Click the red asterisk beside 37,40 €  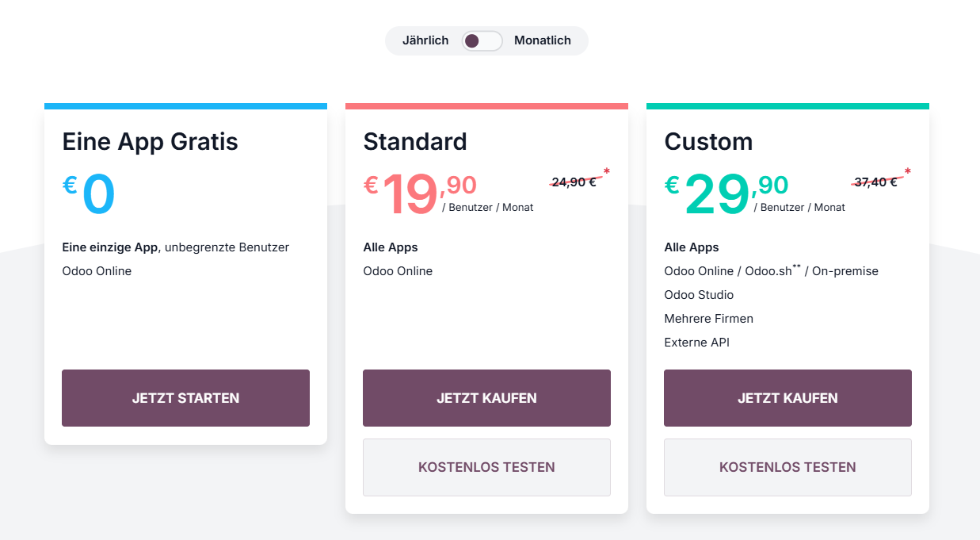908,172
